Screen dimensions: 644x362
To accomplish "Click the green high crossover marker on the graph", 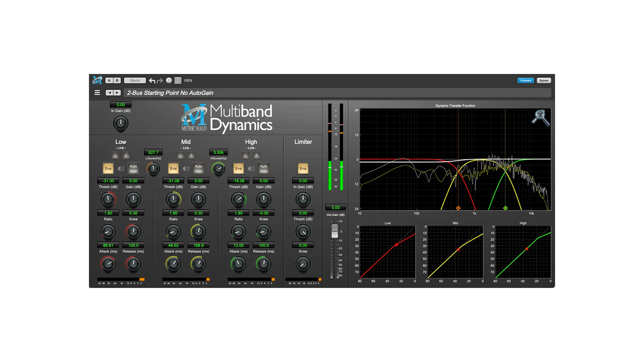I will click(506, 208).
